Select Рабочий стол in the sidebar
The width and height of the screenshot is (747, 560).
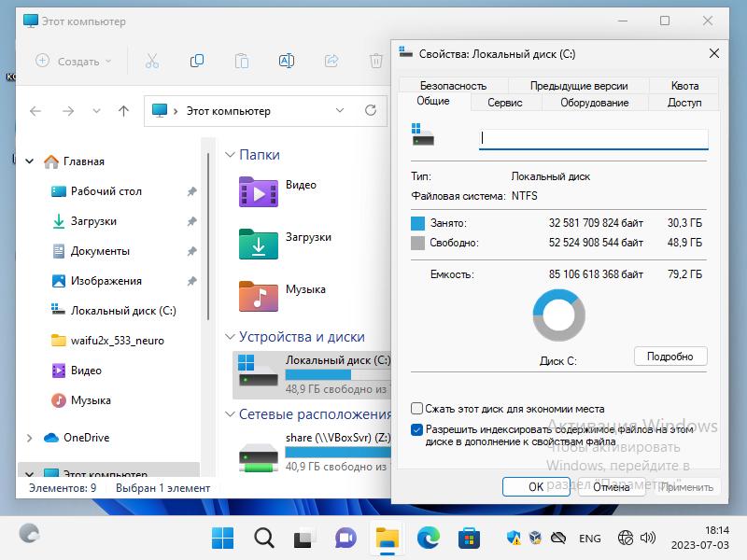(106, 191)
